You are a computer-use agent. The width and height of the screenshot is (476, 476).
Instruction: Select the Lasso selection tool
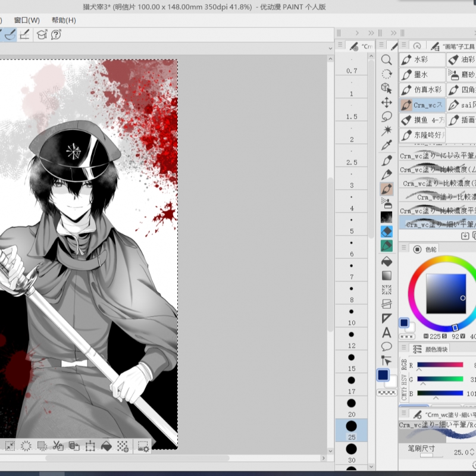pyautogui.click(x=386, y=117)
